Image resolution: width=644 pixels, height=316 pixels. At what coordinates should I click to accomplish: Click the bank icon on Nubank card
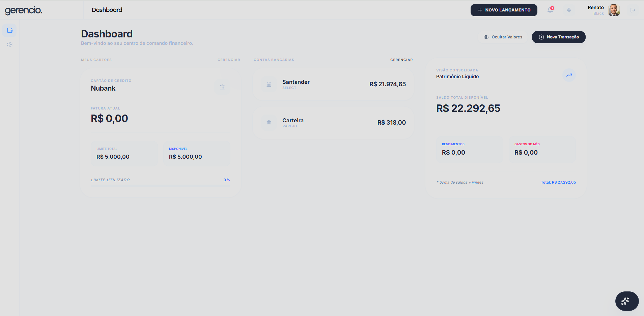(x=222, y=87)
